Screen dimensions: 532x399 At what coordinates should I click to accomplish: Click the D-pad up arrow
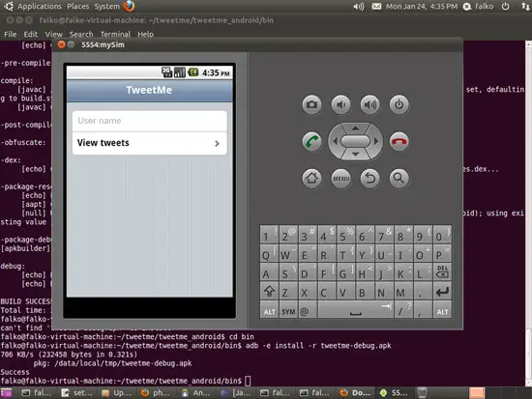point(355,128)
